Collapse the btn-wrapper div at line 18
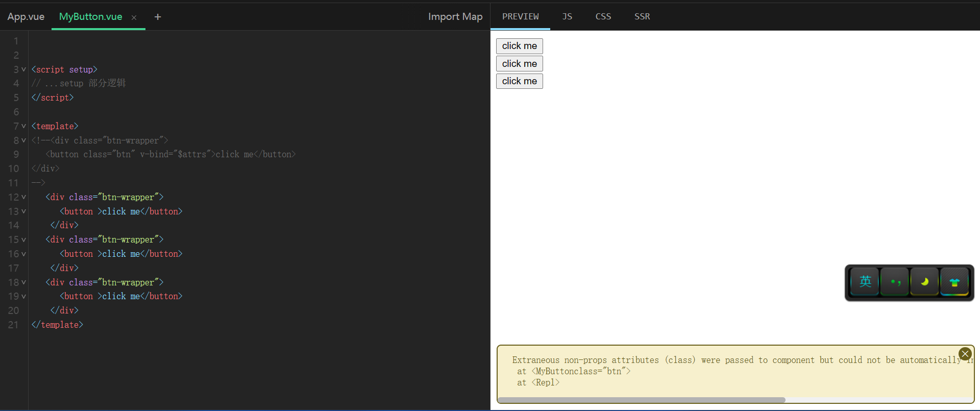This screenshot has width=980, height=411. pyautogui.click(x=23, y=282)
